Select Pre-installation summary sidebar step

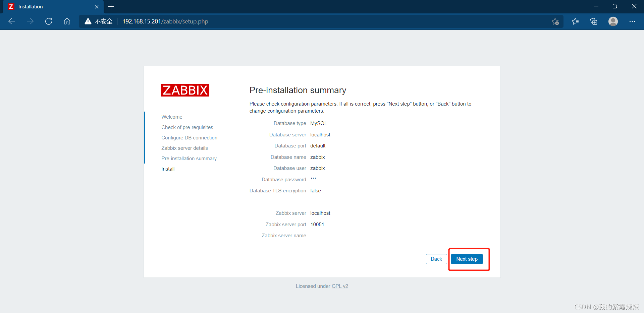[189, 159]
